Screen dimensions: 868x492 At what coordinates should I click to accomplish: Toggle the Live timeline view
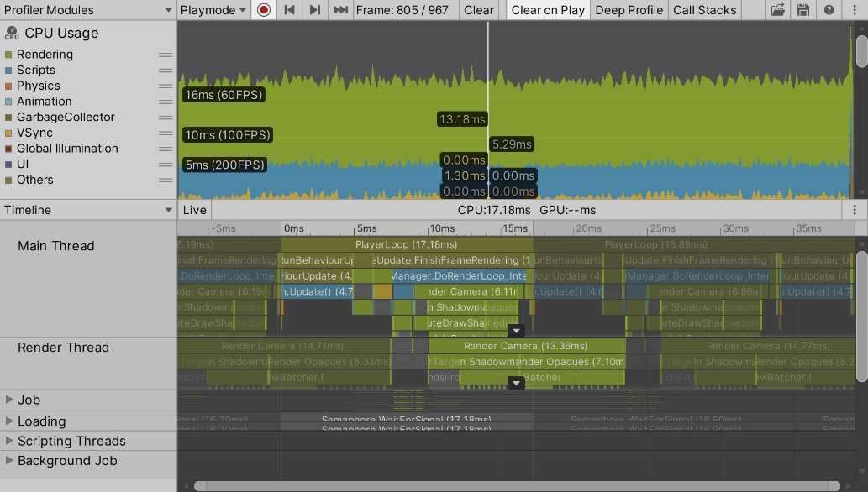pyautogui.click(x=194, y=210)
